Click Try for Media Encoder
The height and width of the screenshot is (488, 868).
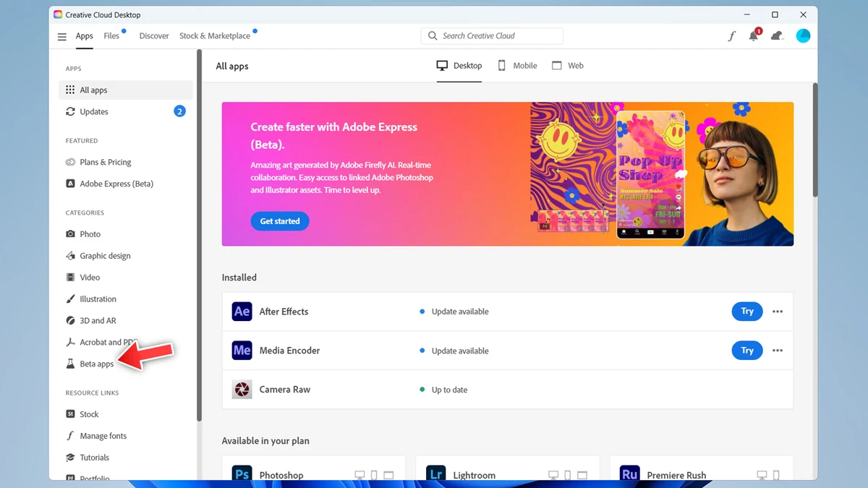tap(747, 351)
